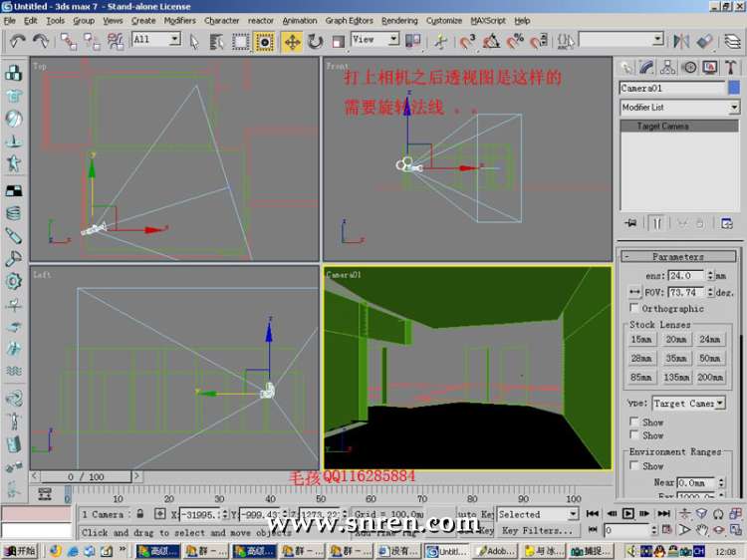Expand the Target Camera type dropdown
This screenshot has width=747, height=560.
(x=688, y=404)
